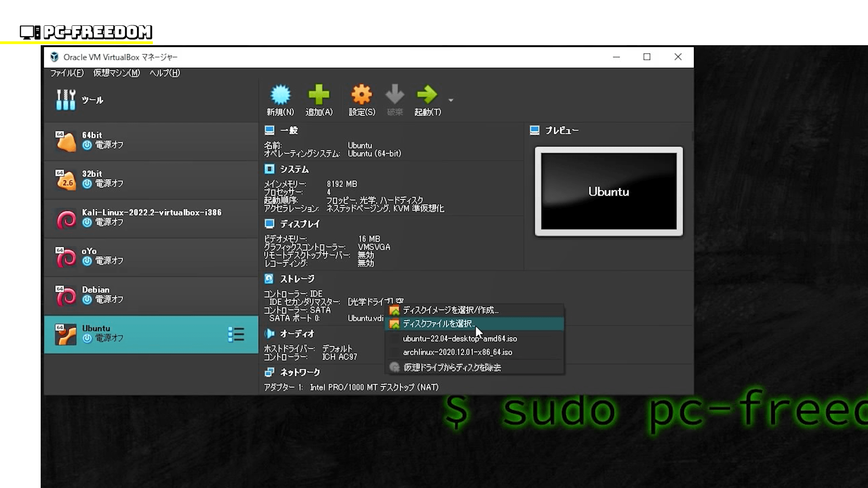Select archlinux-2020.12.01-x86_64.iso entry
The height and width of the screenshot is (488, 868).
pos(458,352)
